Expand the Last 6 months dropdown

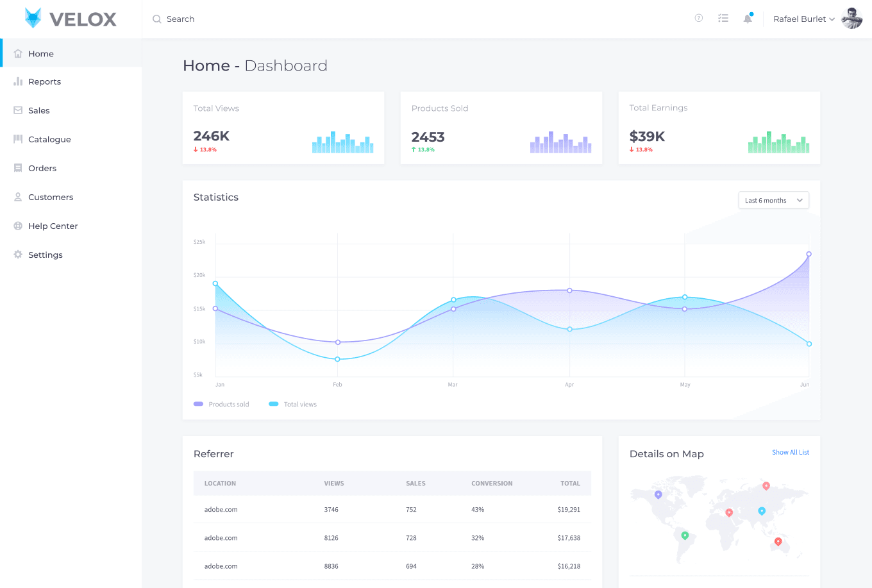[773, 201]
